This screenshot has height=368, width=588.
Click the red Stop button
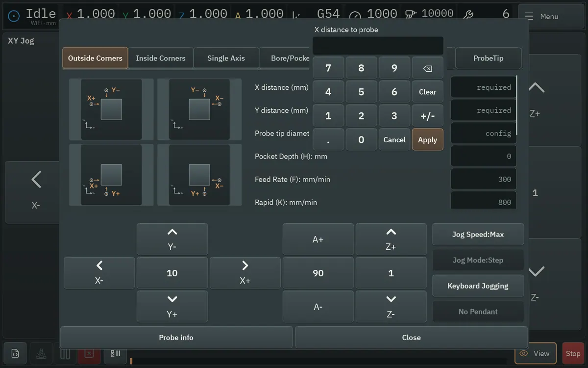[573, 353]
